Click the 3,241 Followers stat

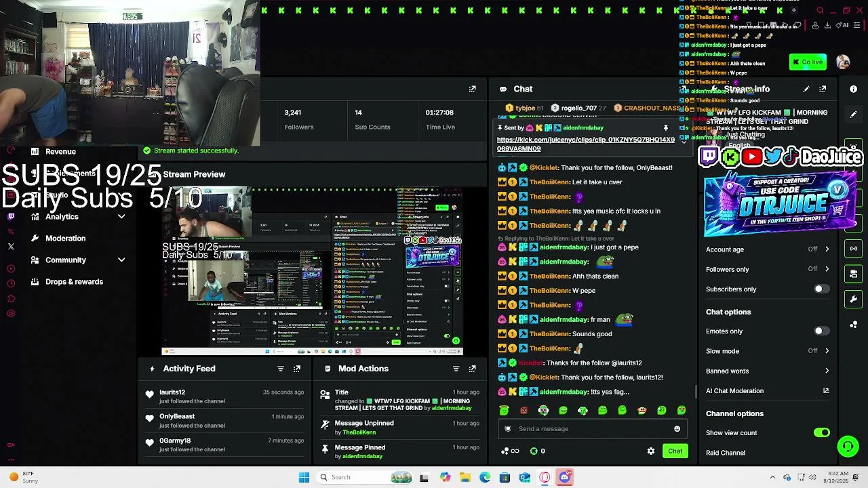(299, 119)
